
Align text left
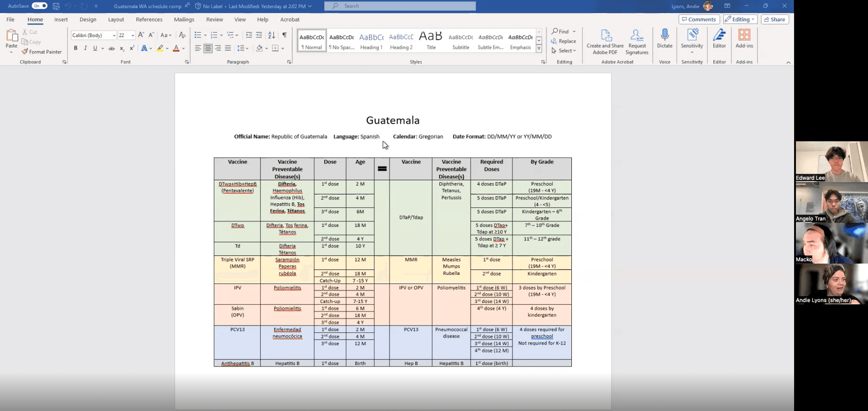pos(198,48)
